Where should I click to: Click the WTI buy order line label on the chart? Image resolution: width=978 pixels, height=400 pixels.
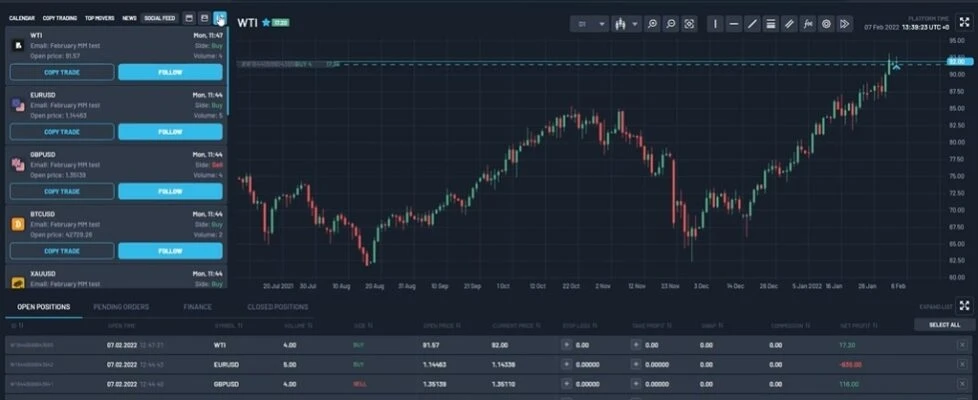coord(290,64)
